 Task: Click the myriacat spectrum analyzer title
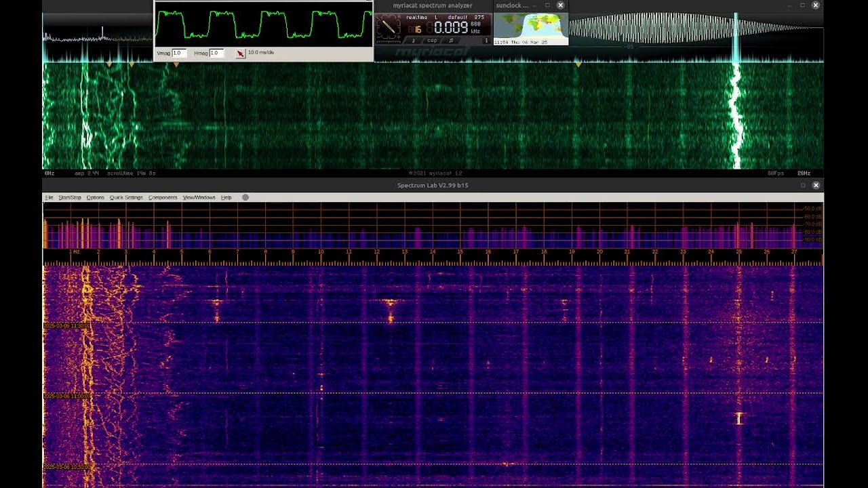(433, 5)
